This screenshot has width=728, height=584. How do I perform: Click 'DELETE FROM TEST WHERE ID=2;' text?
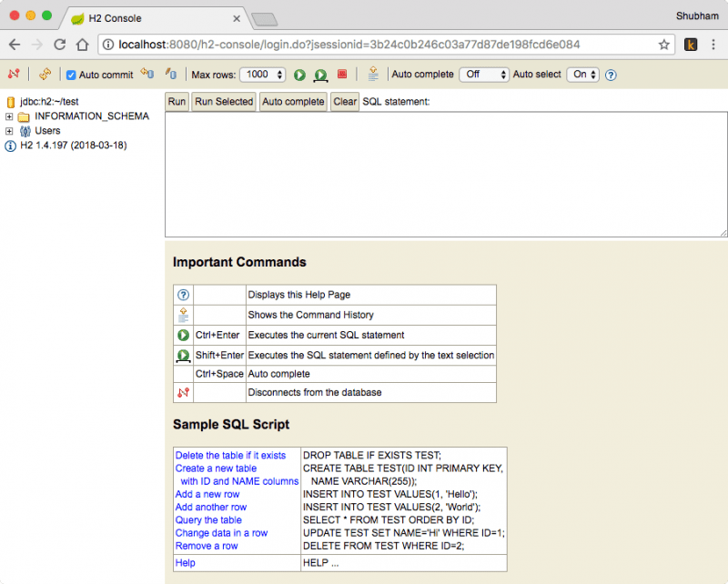(383, 546)
